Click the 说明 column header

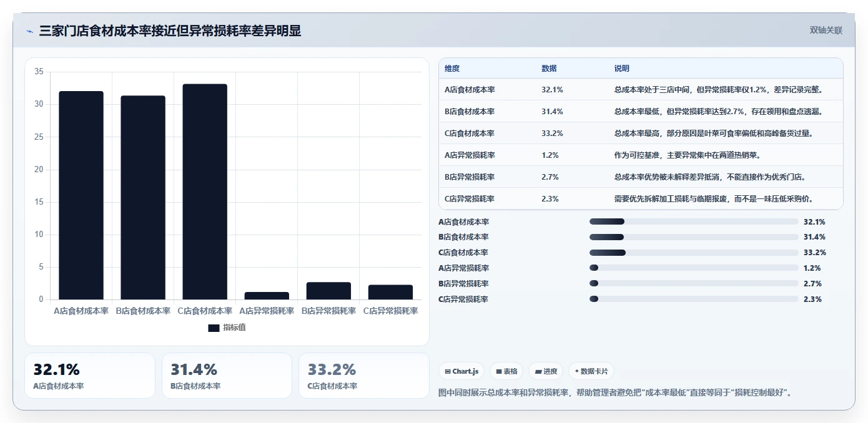coord(622,69)
